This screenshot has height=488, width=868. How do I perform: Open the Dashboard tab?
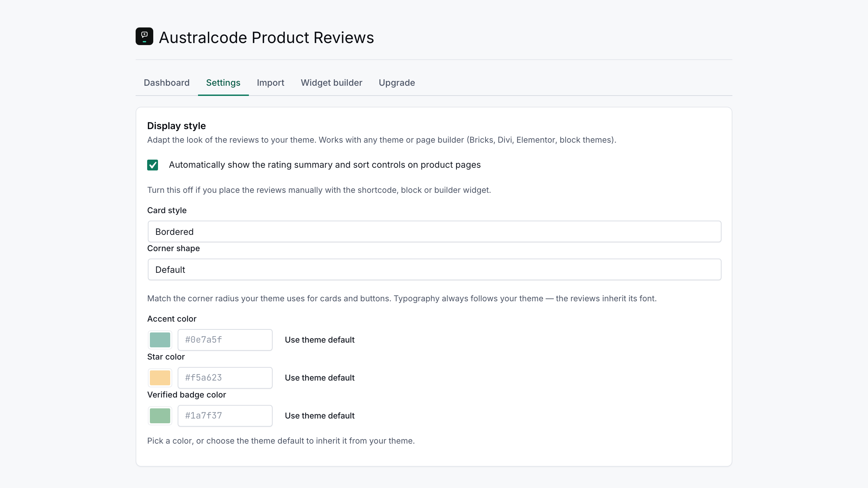pyautogui.click(x=166, y=83)
